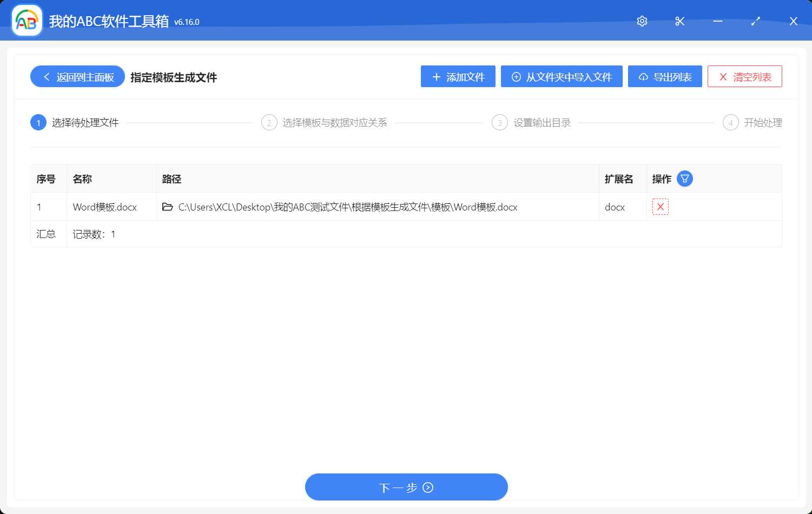
Task: Clear the list using 清空列表
Action: click(x=744, y=76)
